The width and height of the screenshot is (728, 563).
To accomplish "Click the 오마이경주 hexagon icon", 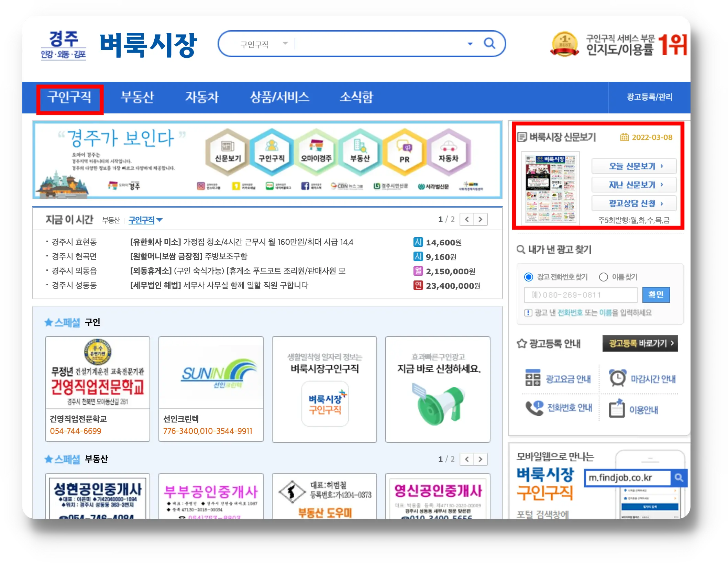I will pos(316,152).
